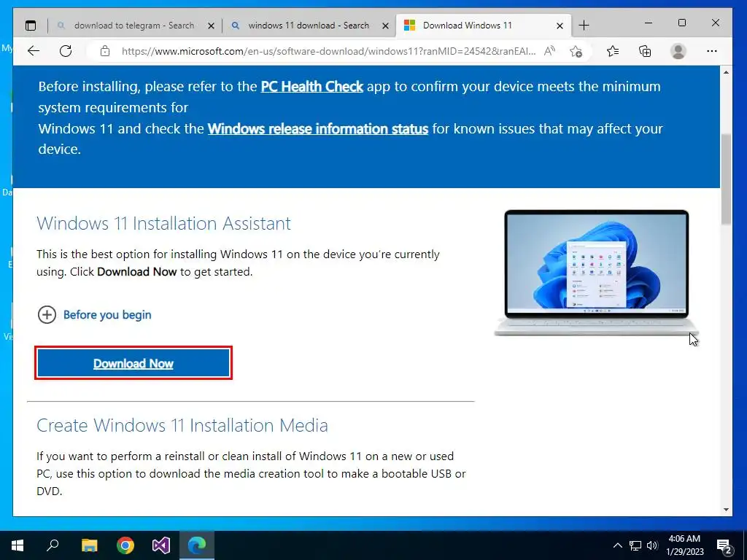Open Windows release information status link

tap(318, 128)
